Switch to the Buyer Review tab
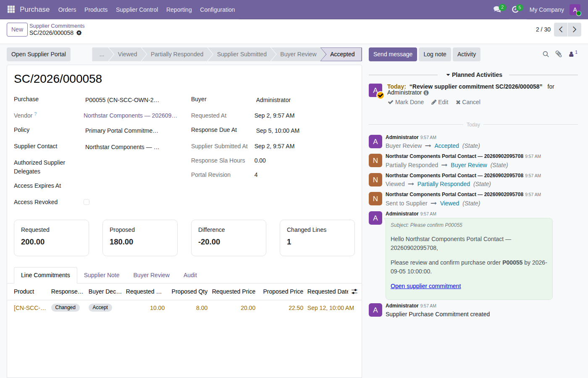 pyautogui.click(x=152, y=275)
